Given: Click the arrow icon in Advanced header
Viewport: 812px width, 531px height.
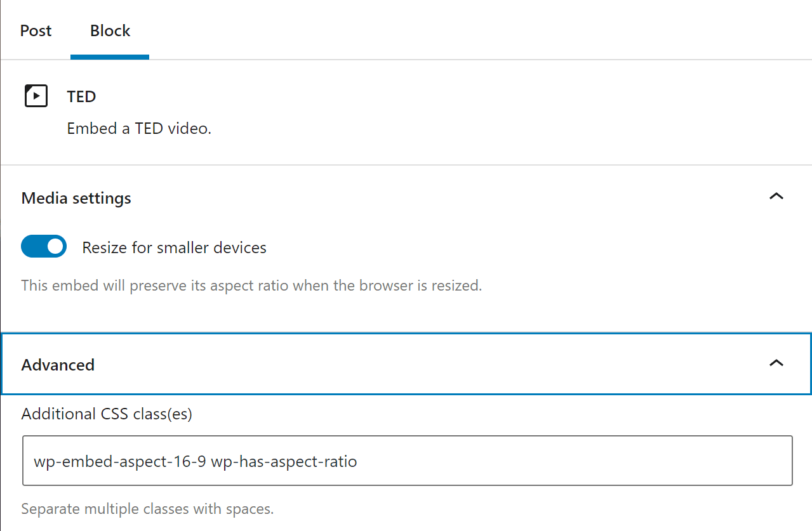Looking at the screenshot, I should coord(776,364).
